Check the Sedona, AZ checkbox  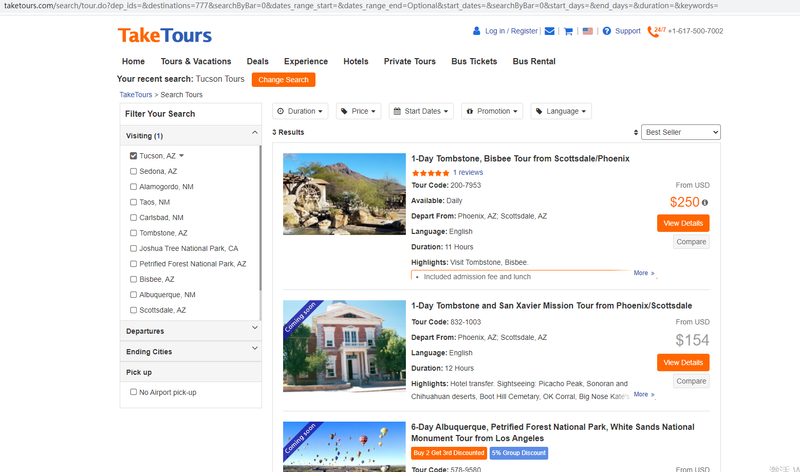coord(133,171)
